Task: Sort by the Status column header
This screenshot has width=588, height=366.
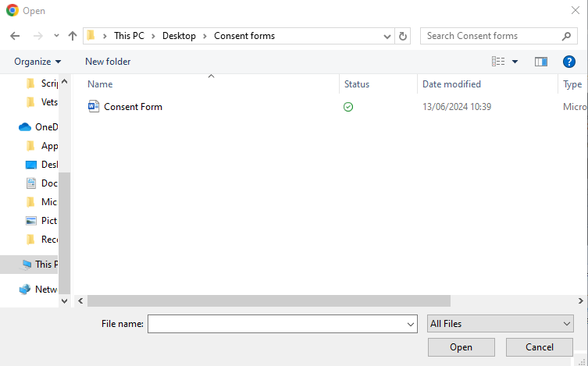Action: (357, 84)
